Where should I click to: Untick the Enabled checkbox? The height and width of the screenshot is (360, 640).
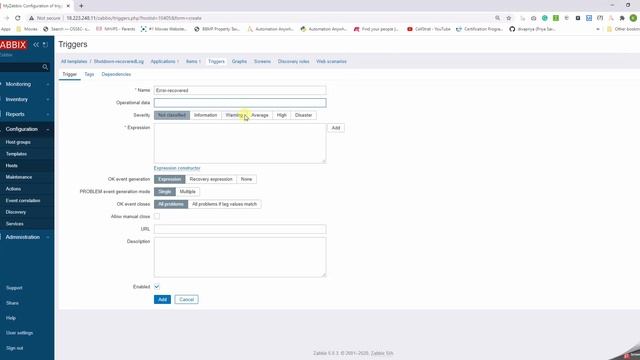point(157,287)
